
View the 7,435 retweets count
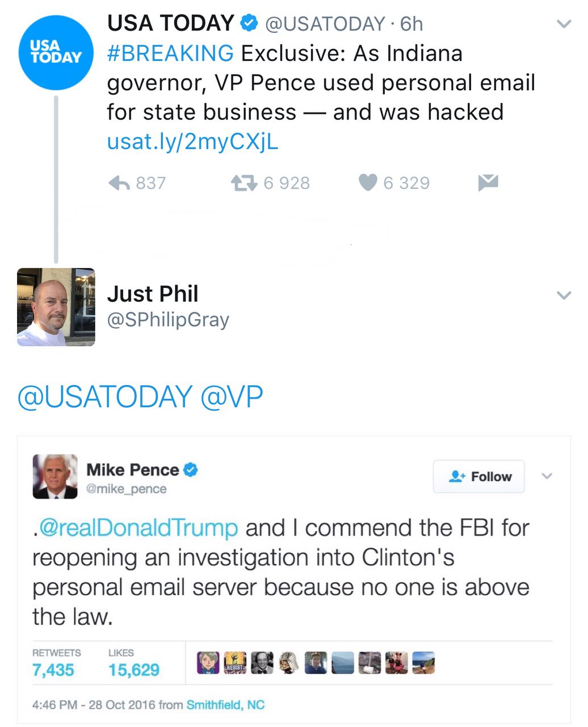point(53,670)
